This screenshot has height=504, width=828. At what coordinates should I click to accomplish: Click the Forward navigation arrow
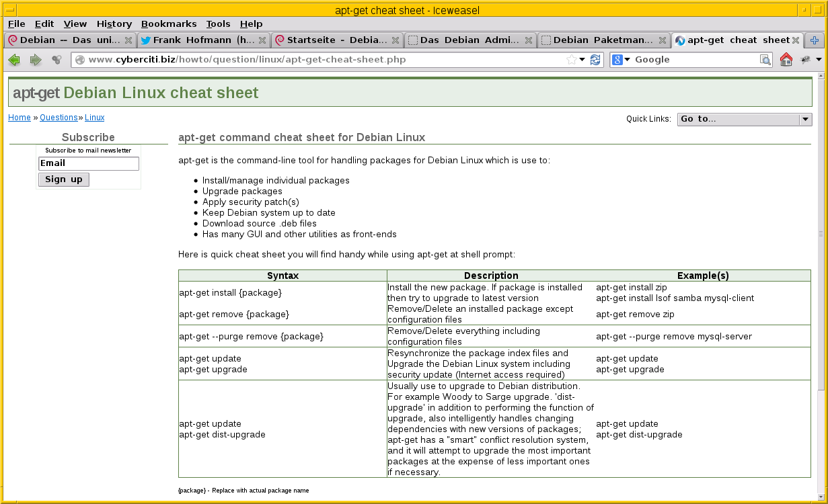pyautogui.click(x=35, y=59)
